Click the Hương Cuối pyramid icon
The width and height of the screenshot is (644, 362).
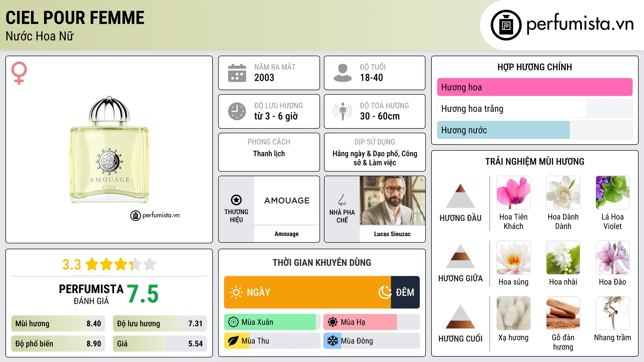click(460, 316)
